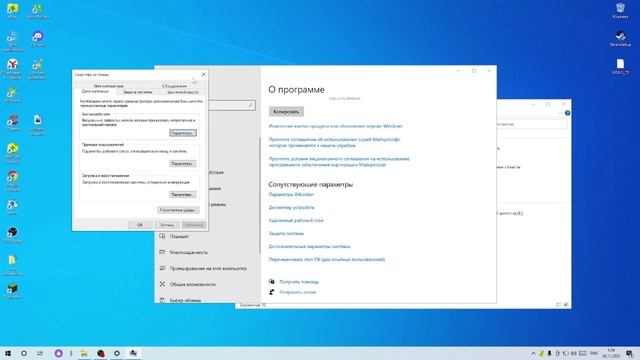
Task: Click the Копировать button in Settings
Action: 286,111
